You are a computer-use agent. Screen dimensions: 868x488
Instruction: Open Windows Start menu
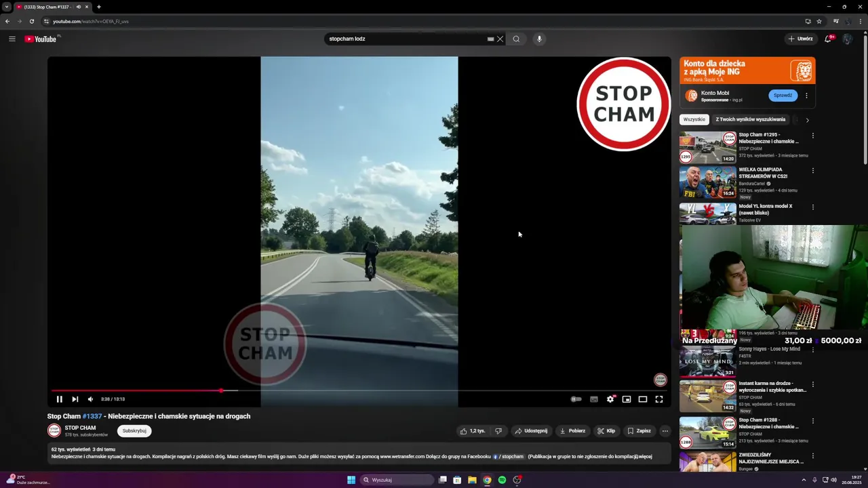351,480
